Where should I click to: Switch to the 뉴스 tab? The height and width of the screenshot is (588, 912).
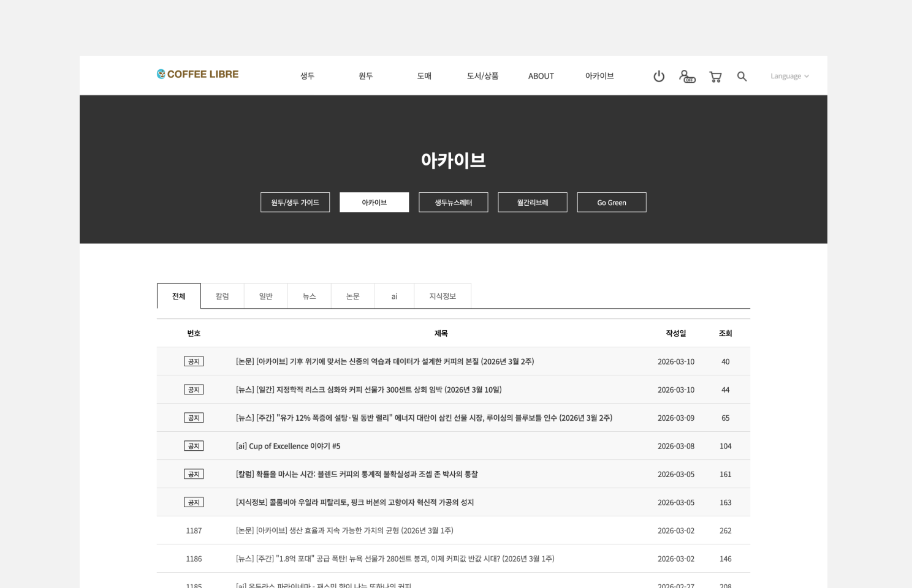click(x=309, y=296)
